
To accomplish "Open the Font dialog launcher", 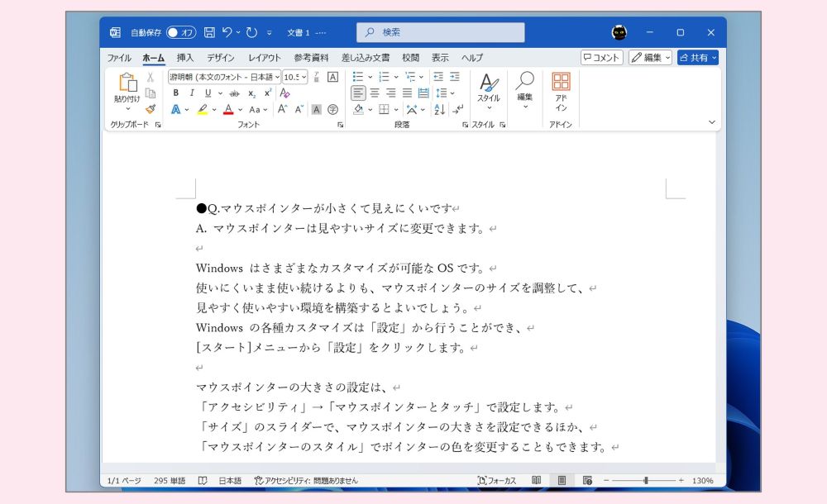I will [x=340, y=125].
